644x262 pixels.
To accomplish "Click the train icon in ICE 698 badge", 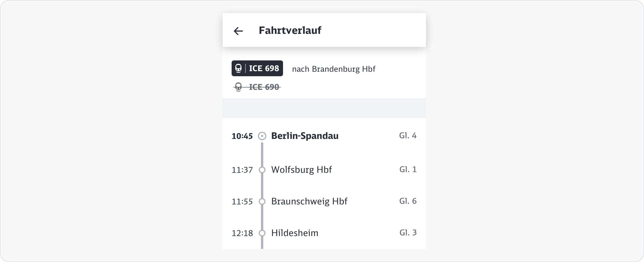I will [239, 68].
